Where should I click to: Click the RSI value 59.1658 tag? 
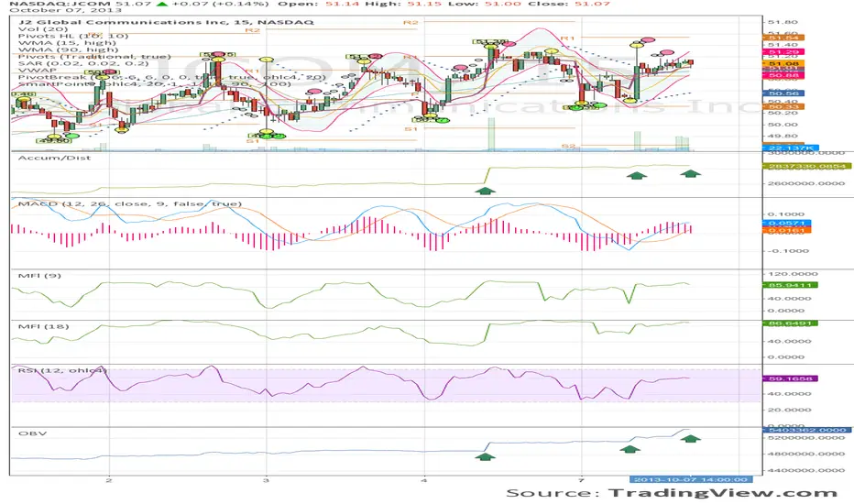[790, 378]
